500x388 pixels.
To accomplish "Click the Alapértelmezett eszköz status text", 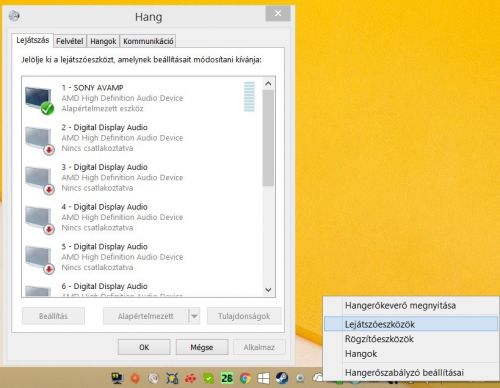I will tap(102, 108).
